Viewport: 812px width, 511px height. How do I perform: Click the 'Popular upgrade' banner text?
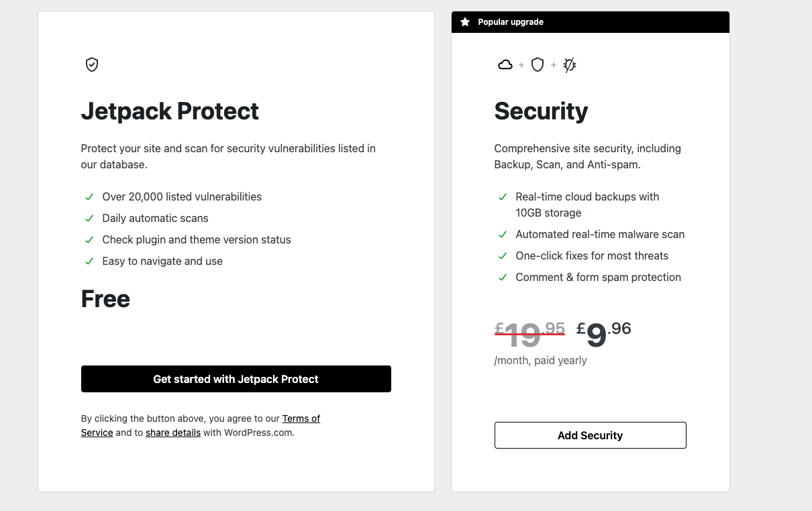(x=510, y=21)
